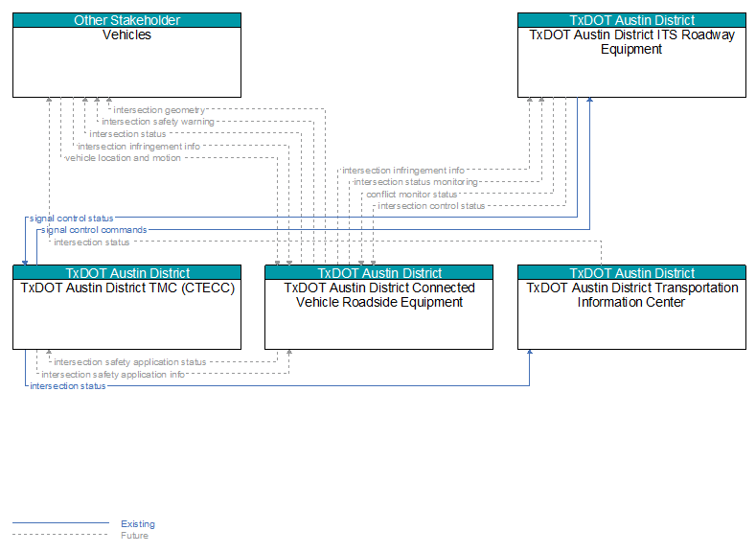Select 'TxDOT Austin District ITS Roadway Equipment' title

click(x=631, y=42)
